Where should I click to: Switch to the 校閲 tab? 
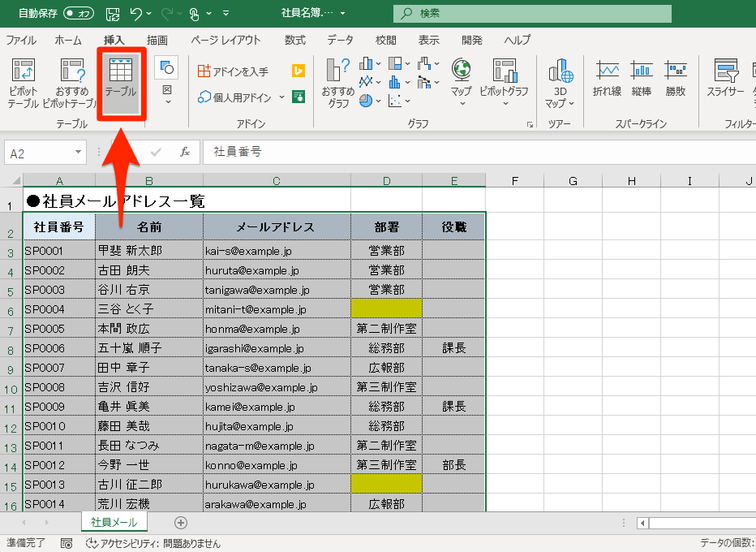point(386,40)
